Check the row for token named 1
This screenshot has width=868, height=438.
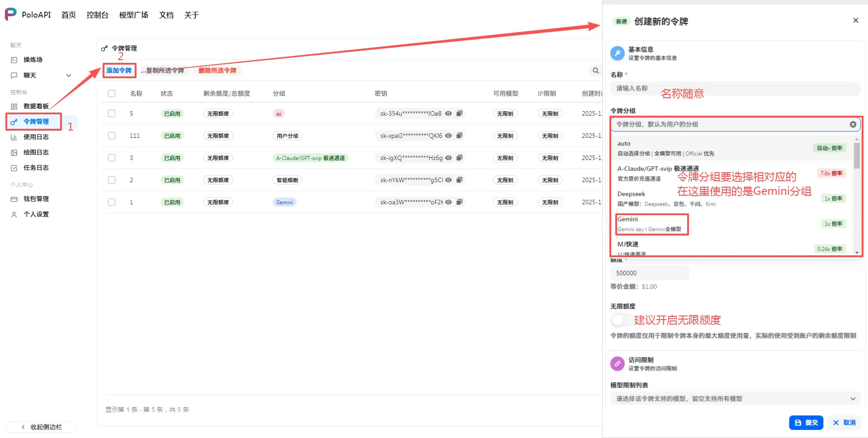pos(112,202)
